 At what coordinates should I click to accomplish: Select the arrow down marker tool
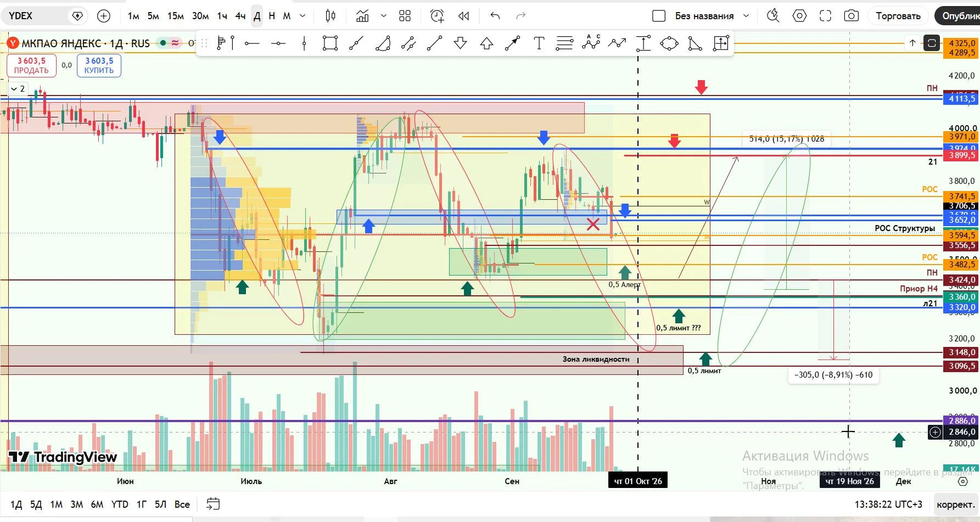(461, 43)
